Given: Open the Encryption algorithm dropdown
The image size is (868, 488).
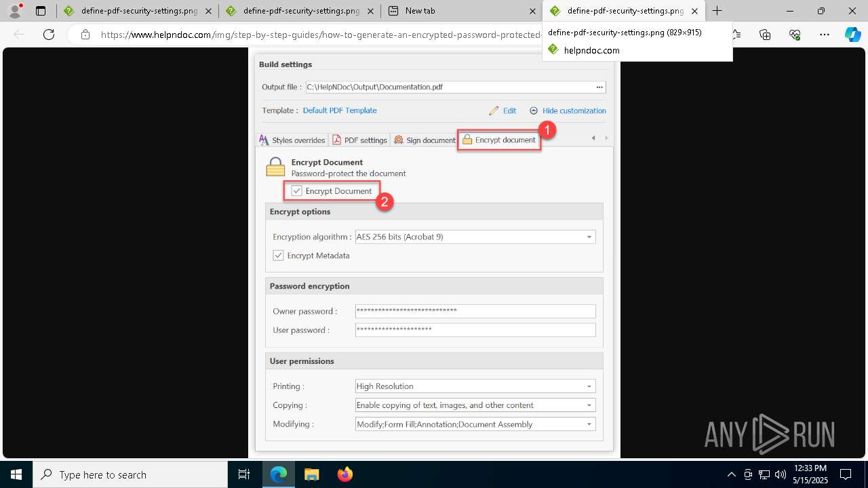Looking at the screenshot, I should pyautogui.click(x=475, y=237).
